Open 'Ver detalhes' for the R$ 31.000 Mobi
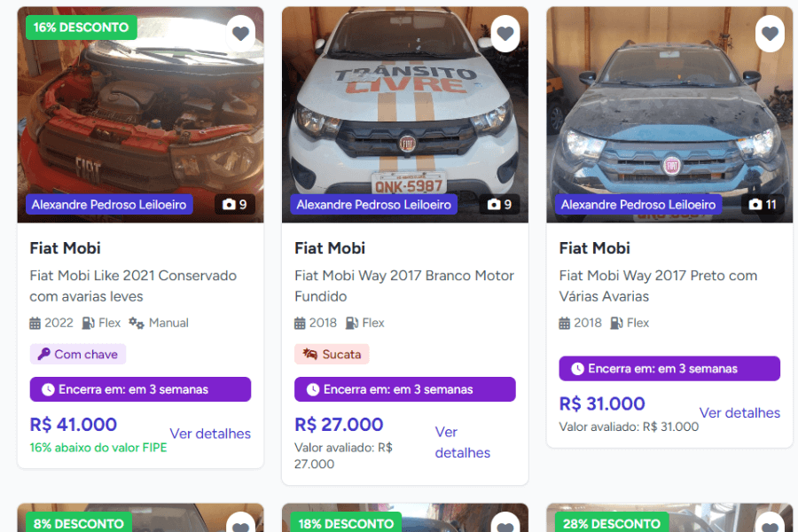Screen dimensions: 798x532 (739, 412)
